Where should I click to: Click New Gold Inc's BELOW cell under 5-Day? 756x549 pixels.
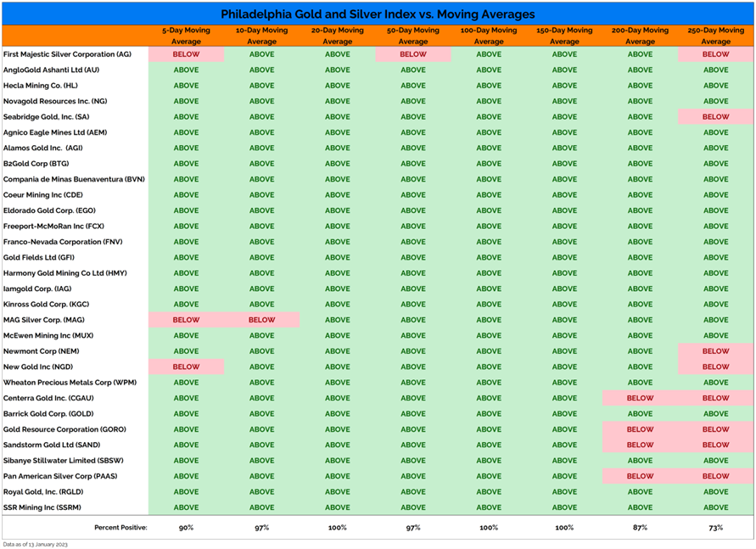coord(186,367)
